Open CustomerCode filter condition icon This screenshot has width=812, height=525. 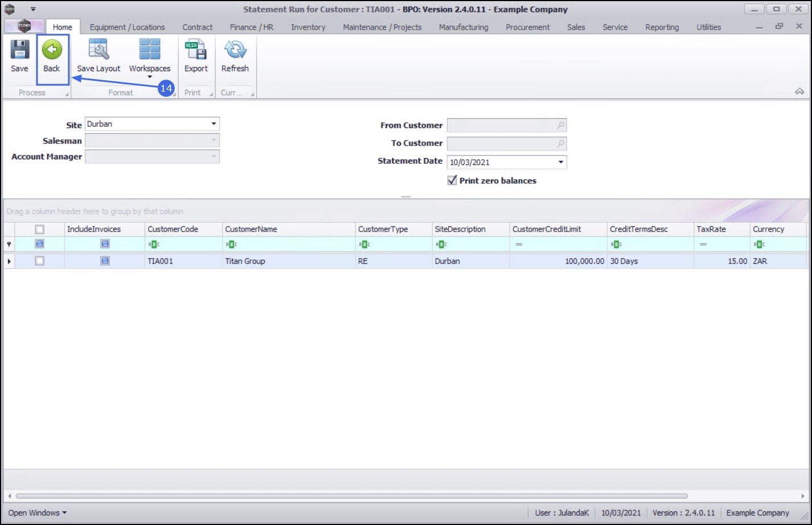pos(154,245)
